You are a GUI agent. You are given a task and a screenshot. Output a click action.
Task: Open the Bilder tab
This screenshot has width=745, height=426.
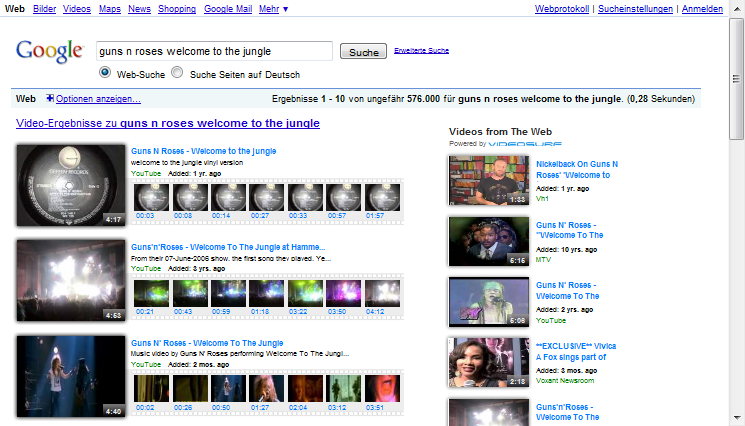point(44,9)
